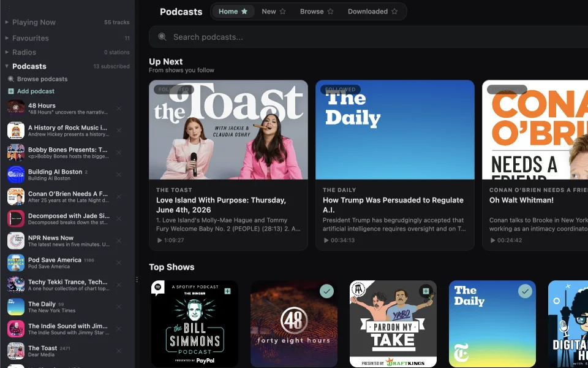
Task: Remove Pod Save America with X icon
Action: click(x=119, y=263)
